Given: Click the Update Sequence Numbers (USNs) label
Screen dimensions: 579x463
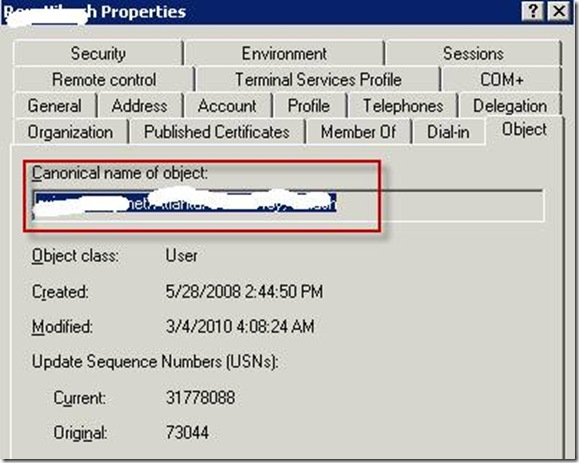Looking at the screenshot, I should click(x=155, y=362).
